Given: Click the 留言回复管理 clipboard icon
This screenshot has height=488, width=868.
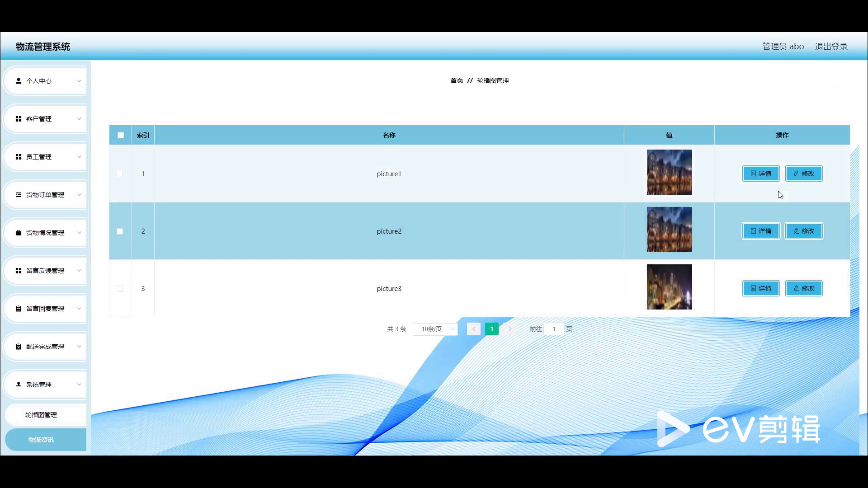Looking at the screenshot, I should (x=19, y=309).
